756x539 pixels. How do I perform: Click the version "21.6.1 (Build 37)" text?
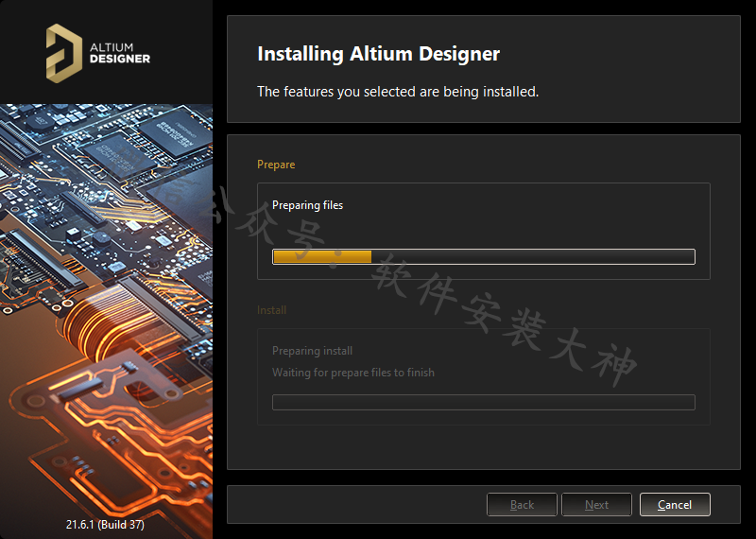tap(105, 524)
